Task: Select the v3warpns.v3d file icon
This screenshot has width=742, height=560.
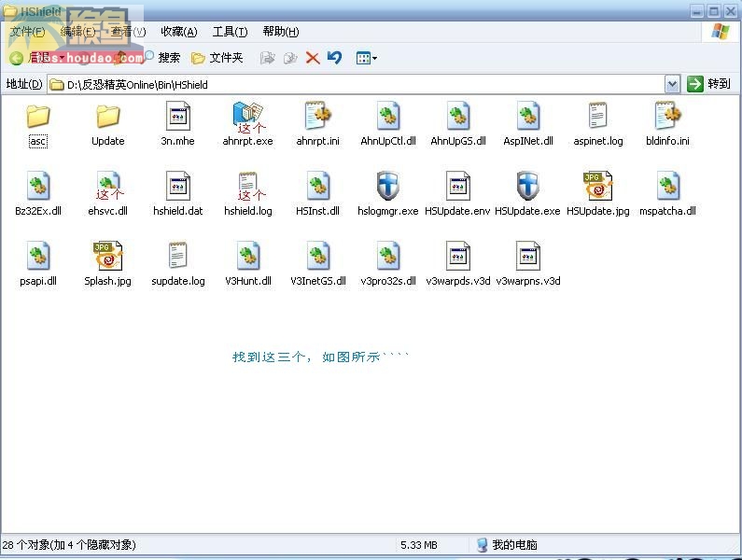Action: tap(528, 256)
